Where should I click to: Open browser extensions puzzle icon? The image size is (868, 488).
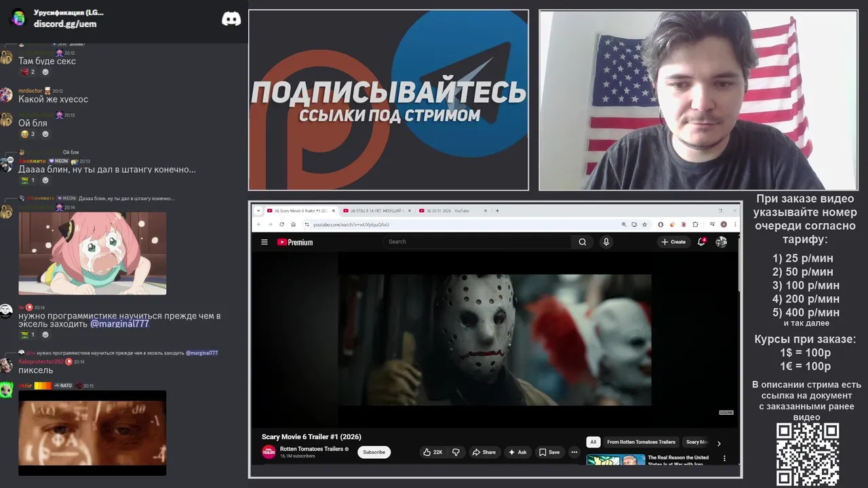pos(695,224)
